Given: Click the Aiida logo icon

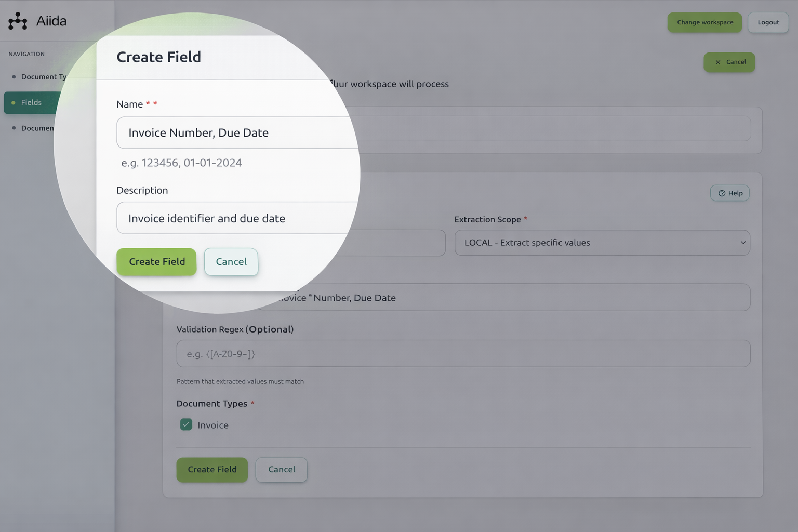Looking at the screenshot, I should click(x=17, y=20).
